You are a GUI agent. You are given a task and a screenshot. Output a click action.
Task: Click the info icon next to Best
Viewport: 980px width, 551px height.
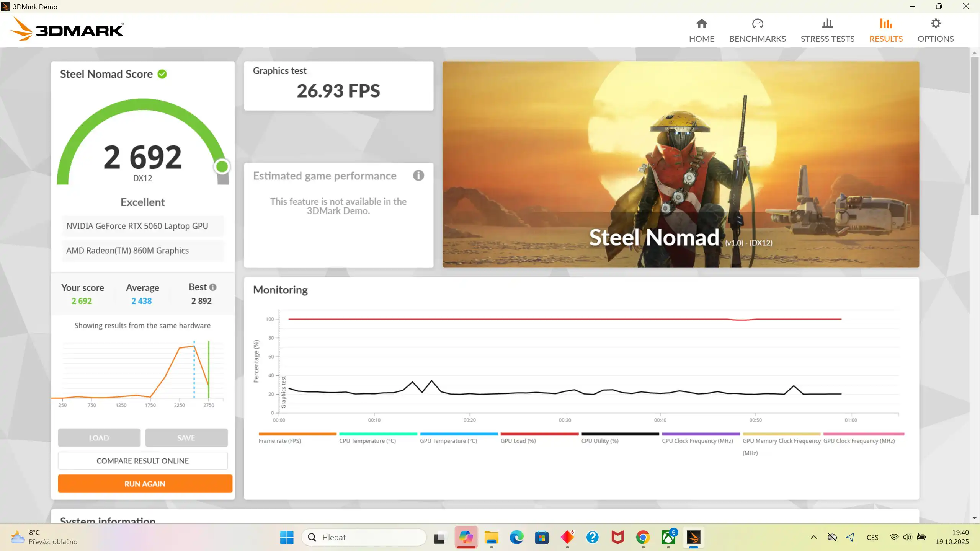point(213,287)
